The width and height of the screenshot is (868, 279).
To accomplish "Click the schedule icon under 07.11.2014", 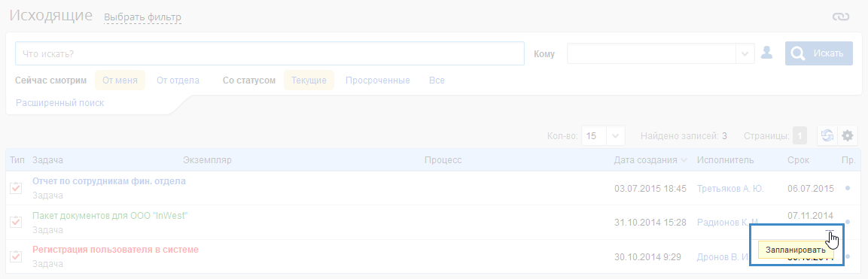I will coord(830,230).
